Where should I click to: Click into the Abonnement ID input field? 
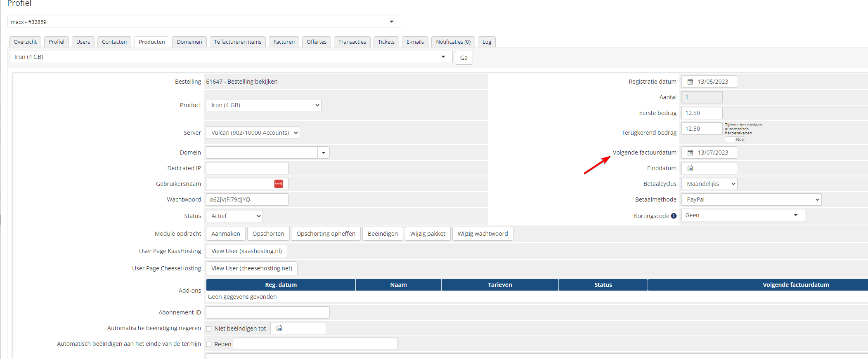click(x=267, y=312)
